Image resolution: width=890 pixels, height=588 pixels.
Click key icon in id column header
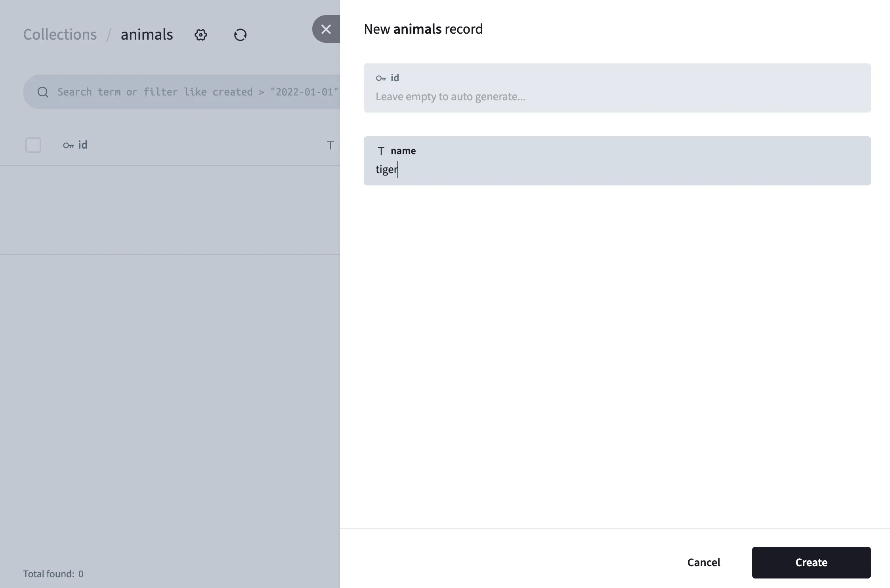pyautogui.click(x=68, y=145)
